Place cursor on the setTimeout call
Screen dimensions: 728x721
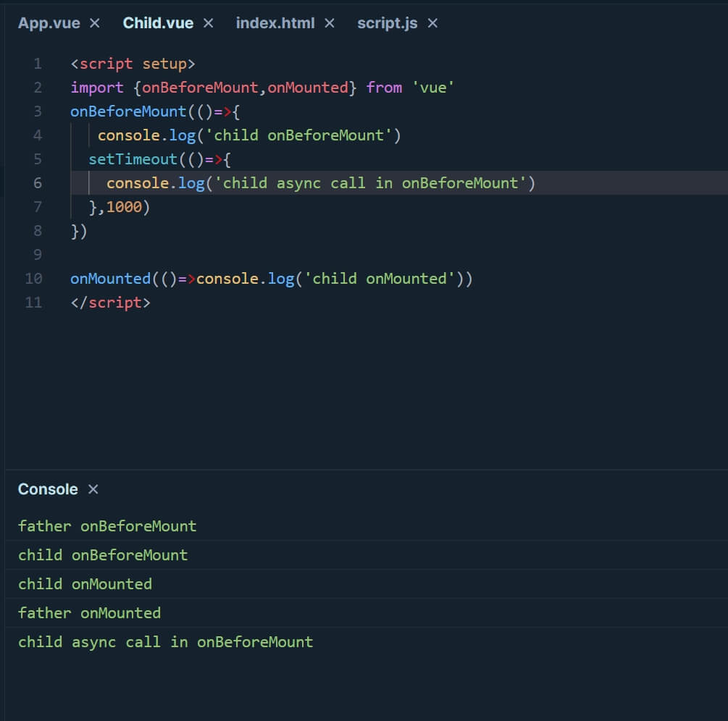[x=133, y=159]
